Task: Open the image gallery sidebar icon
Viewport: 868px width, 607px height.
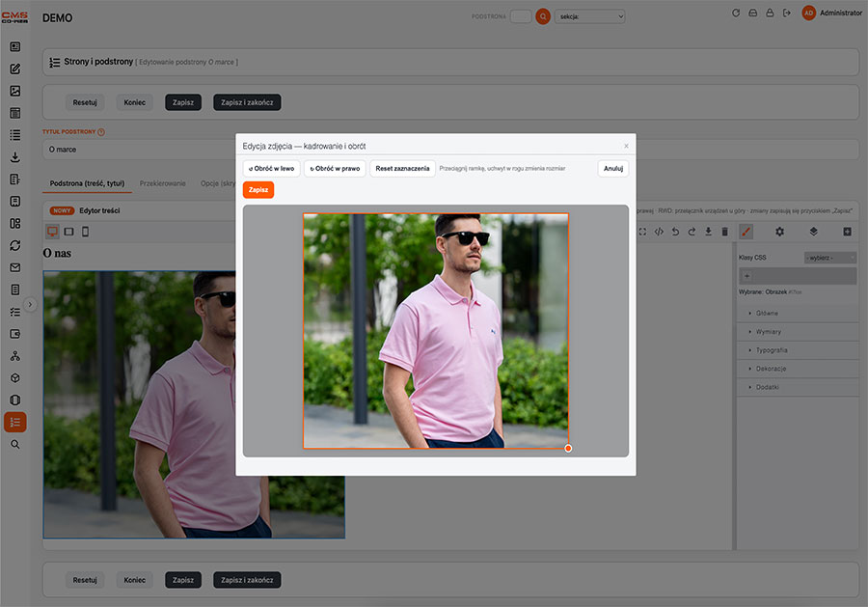Action: click(14, 91)
